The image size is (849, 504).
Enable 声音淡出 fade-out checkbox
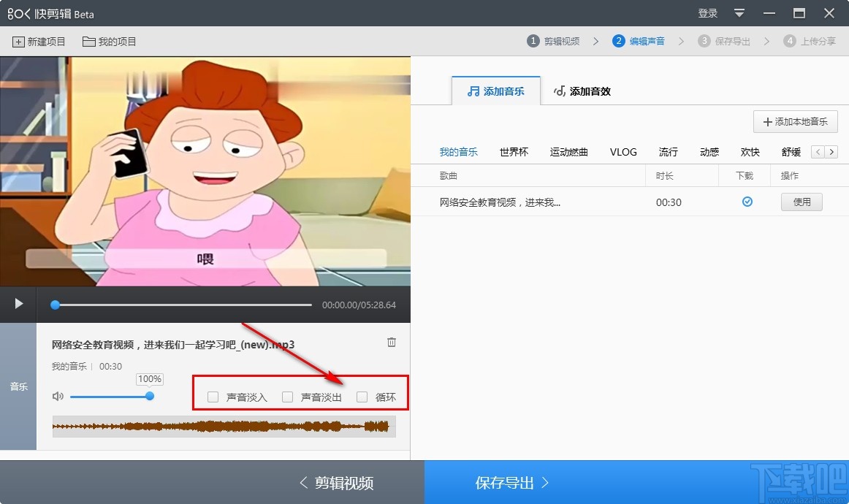coord(288,397)
